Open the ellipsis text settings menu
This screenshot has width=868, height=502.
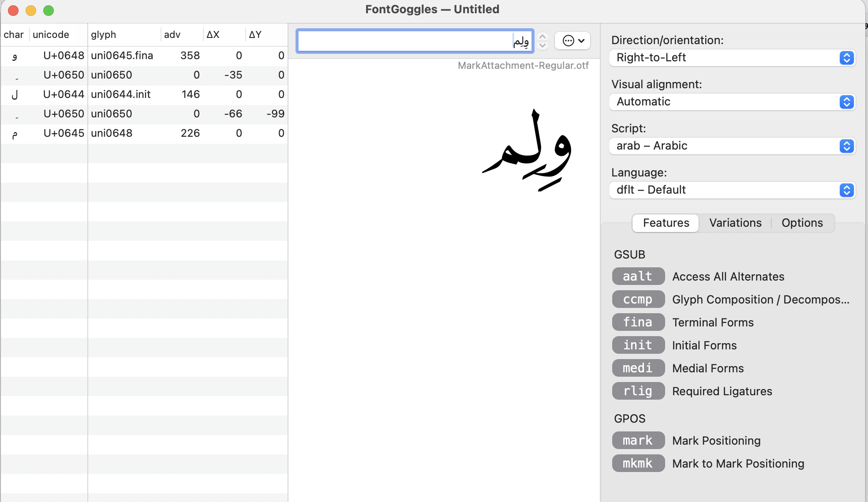pyautogui.click(x=572, y=41)
